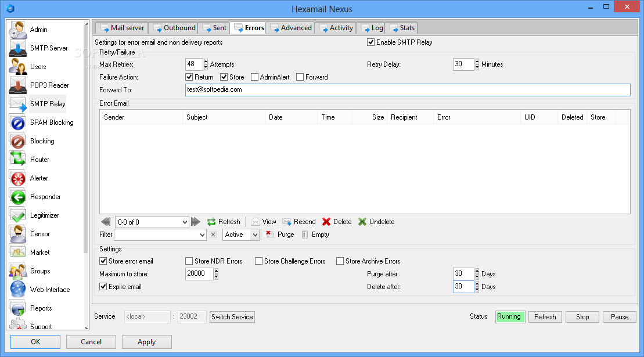This screenshot has height=357, width=644.
Task: Purge deleted error emails
Action: (280, 235)
